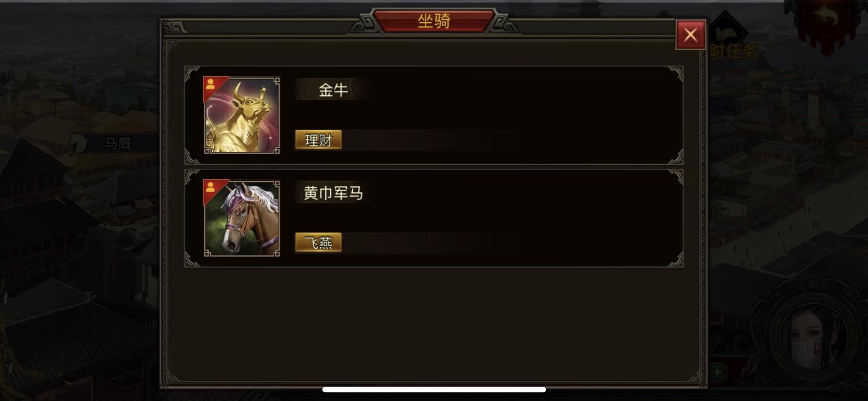Tap the green plus icon
Viewport: 868px width, 401px height.
point(718,372)
